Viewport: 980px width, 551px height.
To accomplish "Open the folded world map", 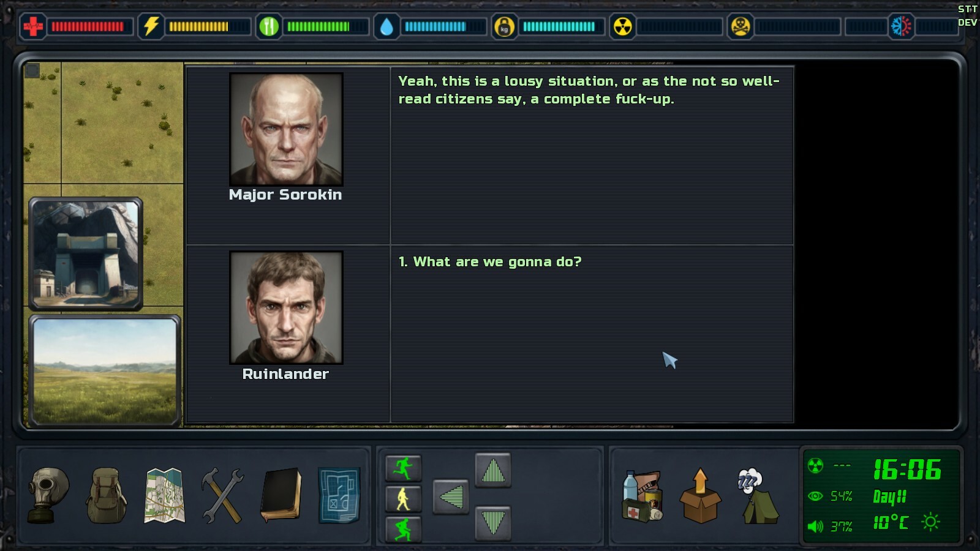I will 164,495.
